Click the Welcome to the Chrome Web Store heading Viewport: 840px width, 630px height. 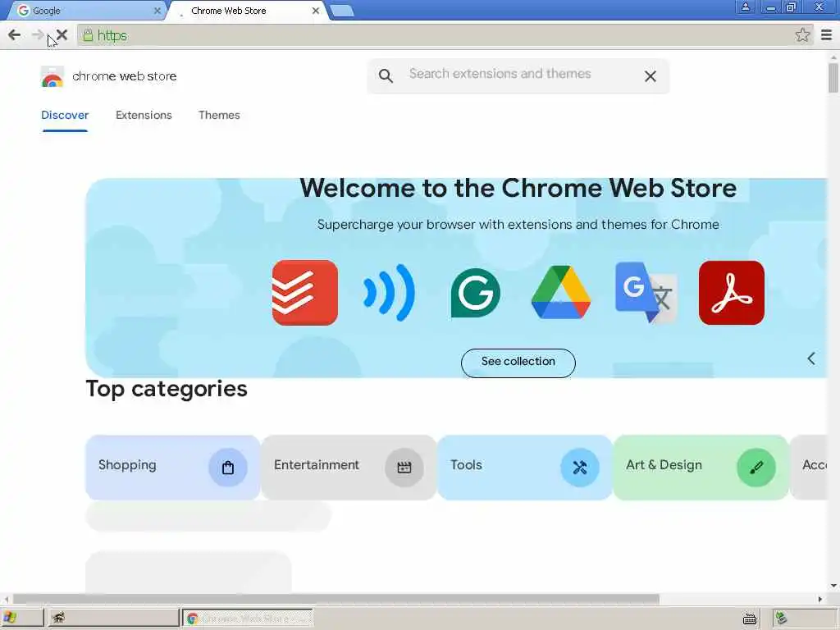[518, 188]
